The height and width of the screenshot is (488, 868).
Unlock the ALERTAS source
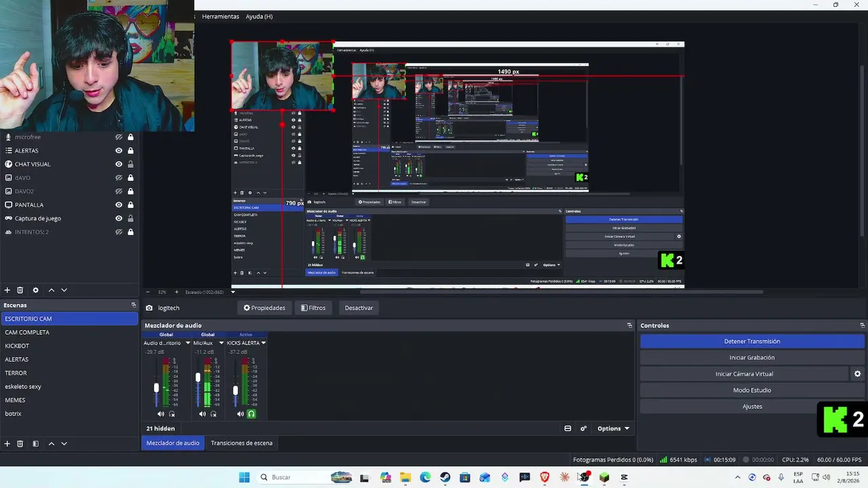(x=130, y=150)
